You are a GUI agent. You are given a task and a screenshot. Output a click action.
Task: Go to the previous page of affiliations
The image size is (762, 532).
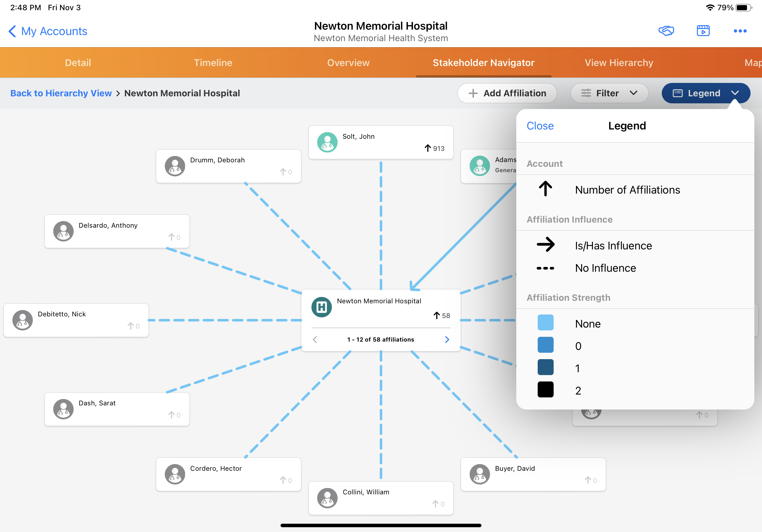click(315, 339)
